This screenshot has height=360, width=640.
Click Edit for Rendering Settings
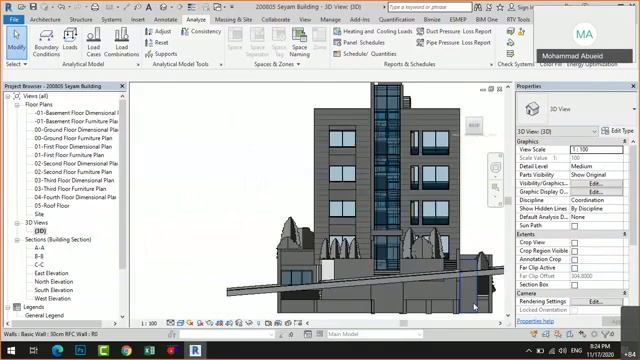[596, 302]
